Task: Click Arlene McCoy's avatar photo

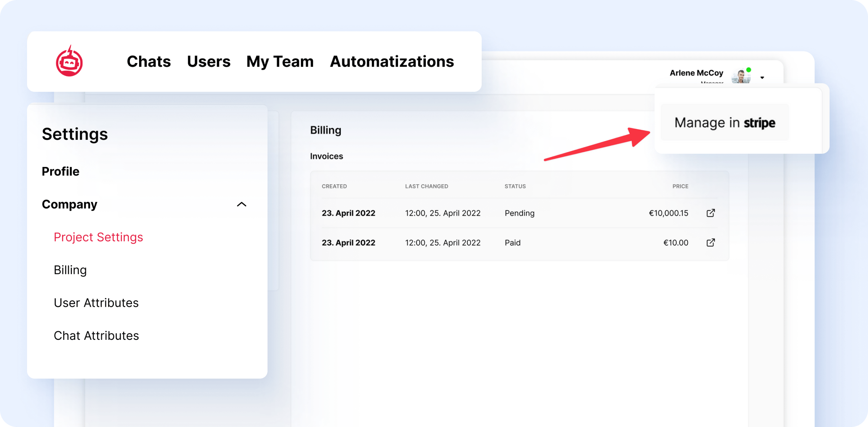Action: (741, 76)
